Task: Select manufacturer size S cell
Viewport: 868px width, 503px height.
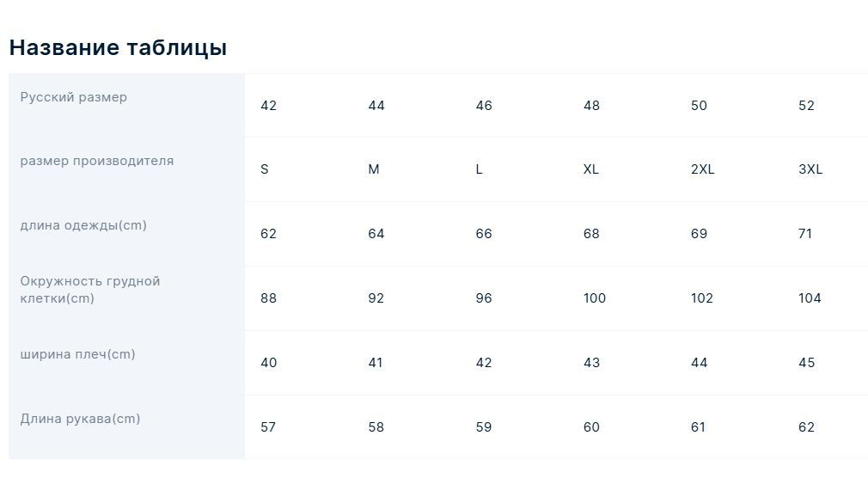Action: (265, 169)
